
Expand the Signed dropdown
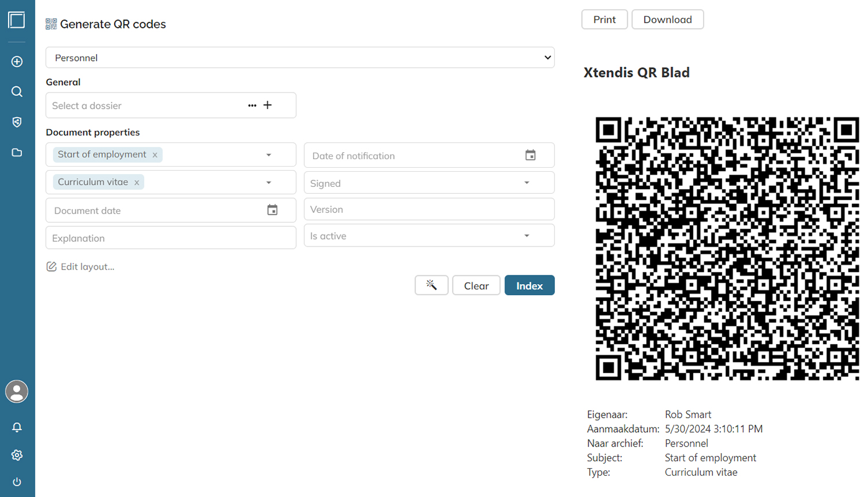tap(527, 183)
